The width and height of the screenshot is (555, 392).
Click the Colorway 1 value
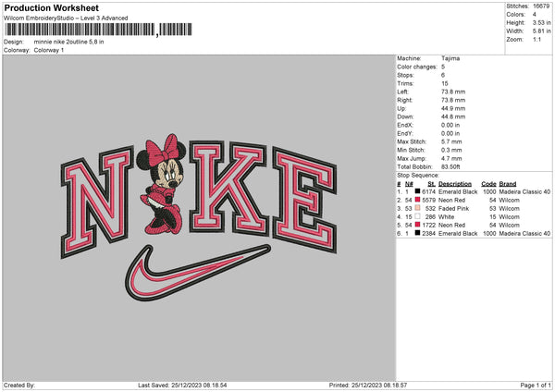pyautogui.click(x=49, y=50)
